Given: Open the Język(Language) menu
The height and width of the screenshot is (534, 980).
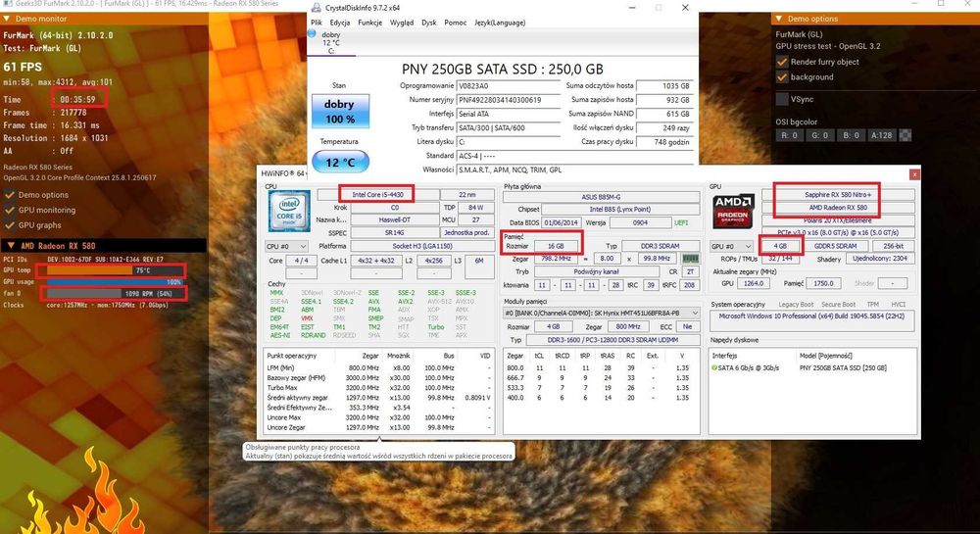Looking at the screenshot, I should (x=500, y=23).
